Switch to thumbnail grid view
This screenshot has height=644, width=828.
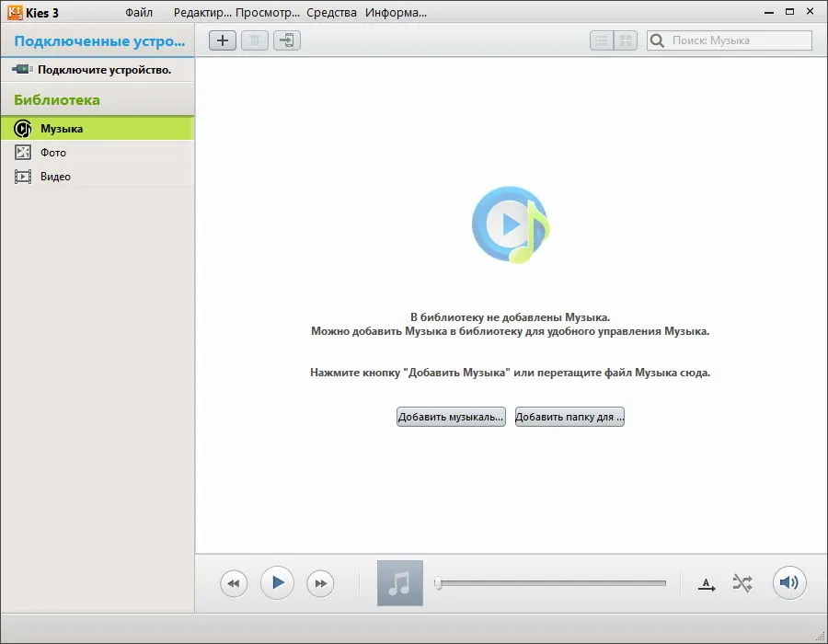[x=626, y=40]
